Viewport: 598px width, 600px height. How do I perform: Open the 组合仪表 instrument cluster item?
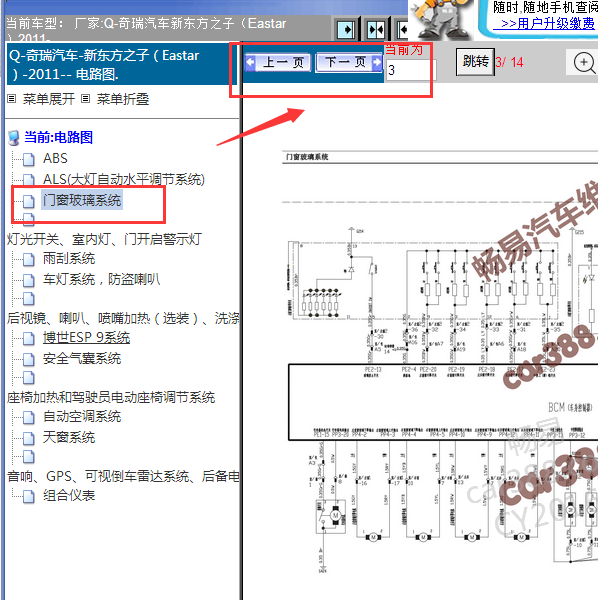tap(69, 496)
